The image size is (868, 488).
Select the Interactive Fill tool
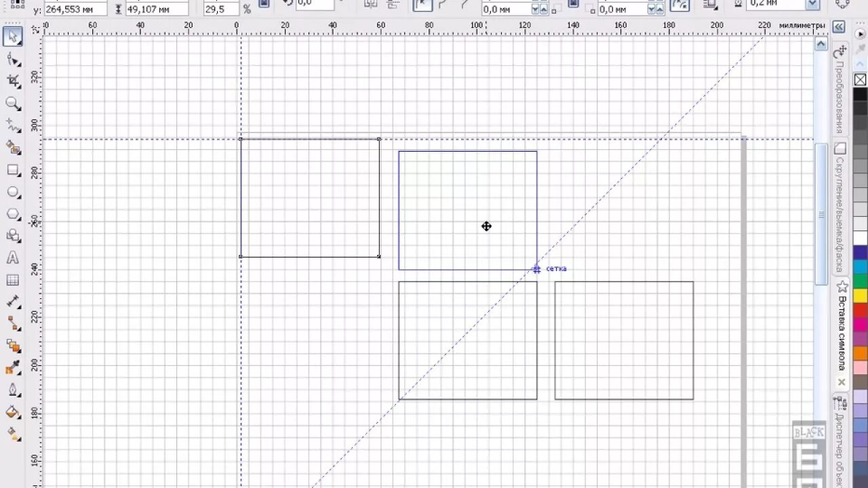(x=12, y=433)
